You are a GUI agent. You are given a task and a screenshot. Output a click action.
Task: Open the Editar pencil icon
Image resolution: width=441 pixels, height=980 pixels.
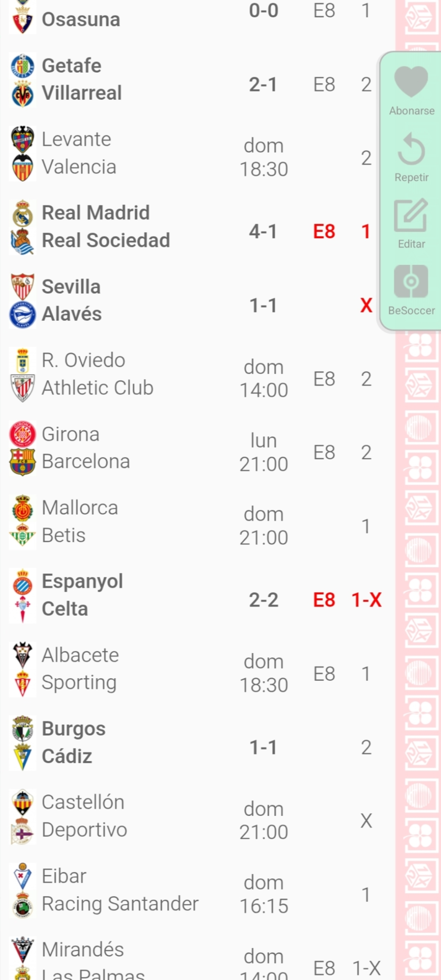(411, 215)
